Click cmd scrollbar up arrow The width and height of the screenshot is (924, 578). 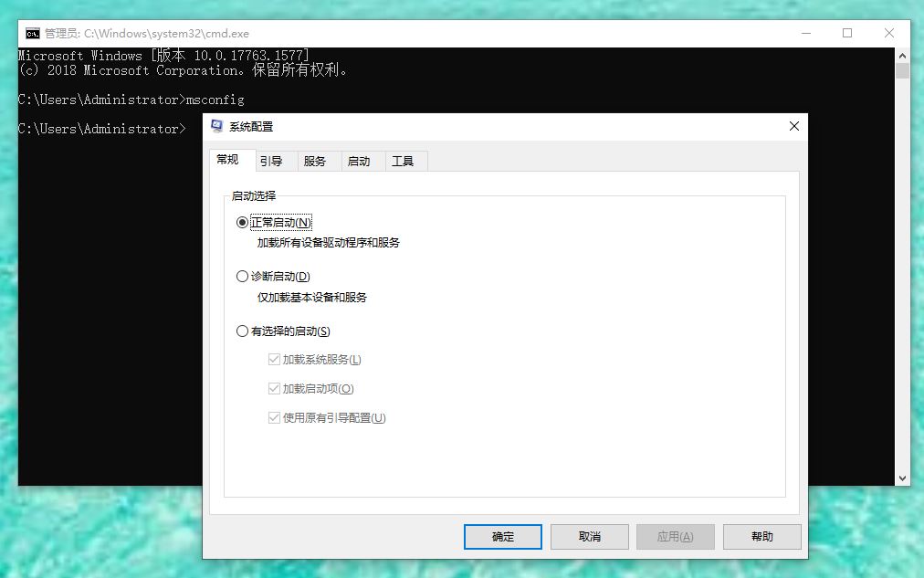click(902, 56)
